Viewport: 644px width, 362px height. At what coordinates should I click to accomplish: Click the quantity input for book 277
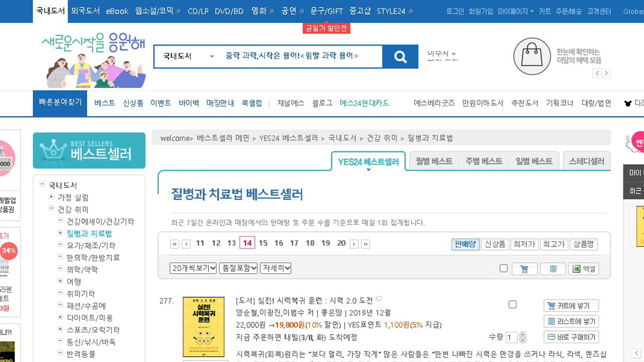(x=512, y=337)
